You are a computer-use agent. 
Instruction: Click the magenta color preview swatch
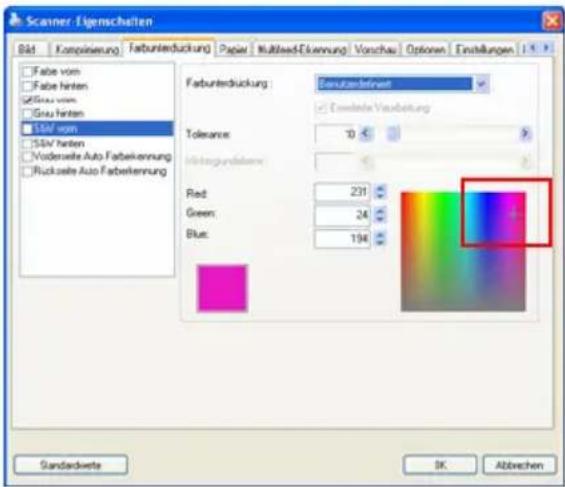pos(222,288)
